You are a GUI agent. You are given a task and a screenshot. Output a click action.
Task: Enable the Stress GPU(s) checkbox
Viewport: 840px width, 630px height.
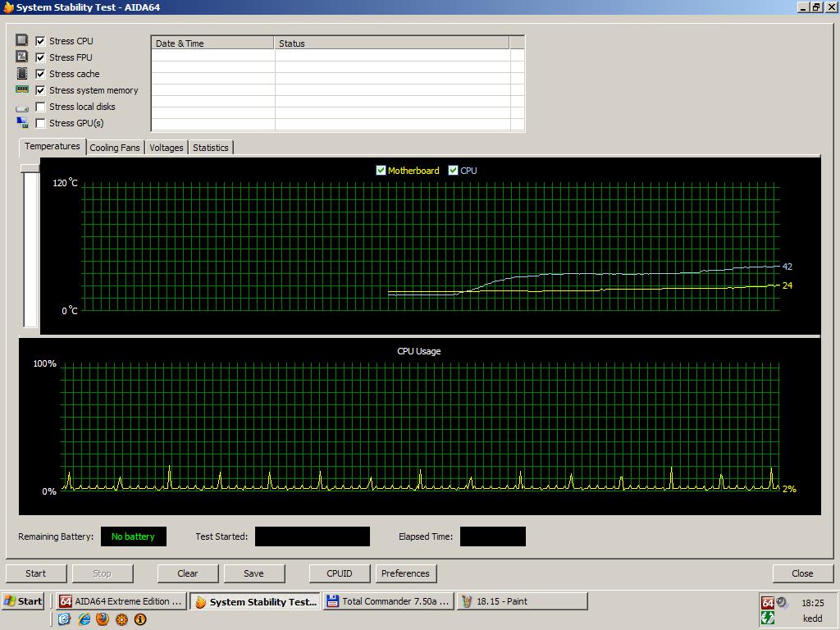pos(40,123)
